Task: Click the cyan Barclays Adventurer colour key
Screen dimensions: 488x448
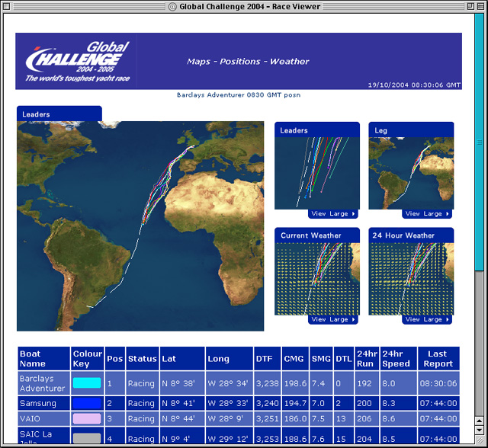Action: 87,382
